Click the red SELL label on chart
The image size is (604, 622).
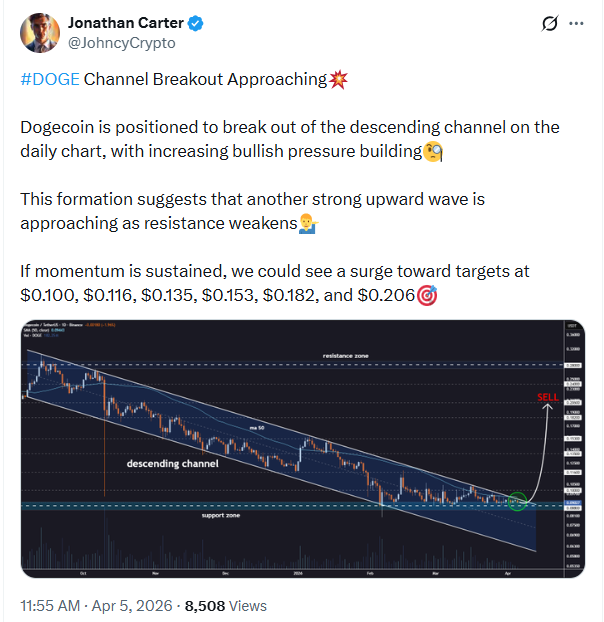click(x=548, y=397)
